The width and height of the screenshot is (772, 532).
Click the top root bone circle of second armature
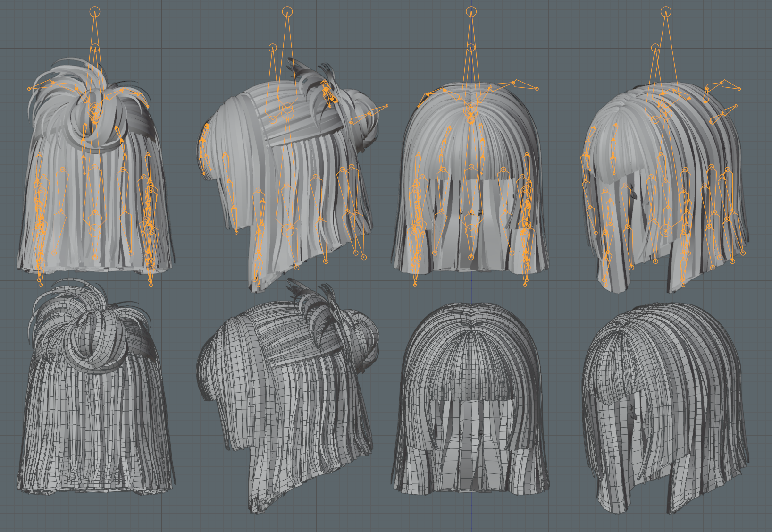(287, 11)
